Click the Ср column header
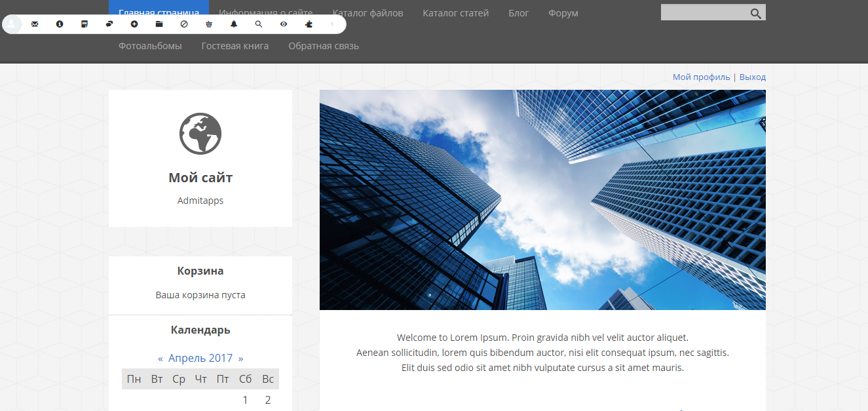868x411 pixels. point(179,379)
